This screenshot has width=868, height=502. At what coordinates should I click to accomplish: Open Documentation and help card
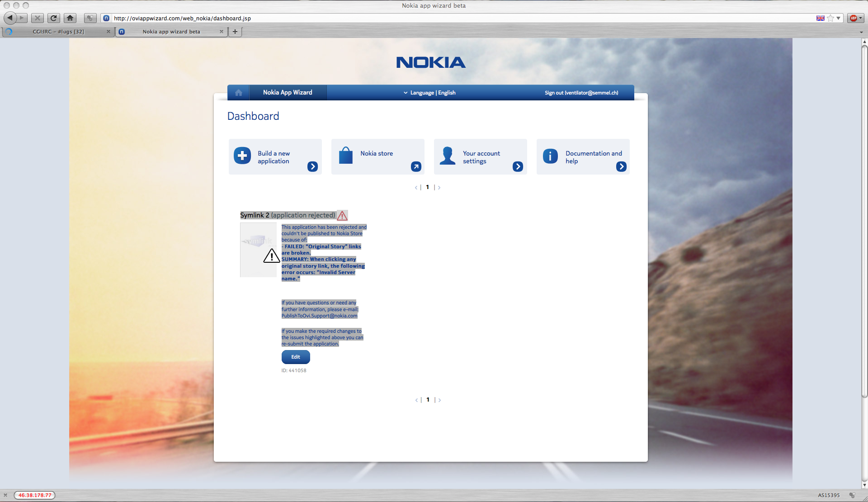click(x=583, y=156)
